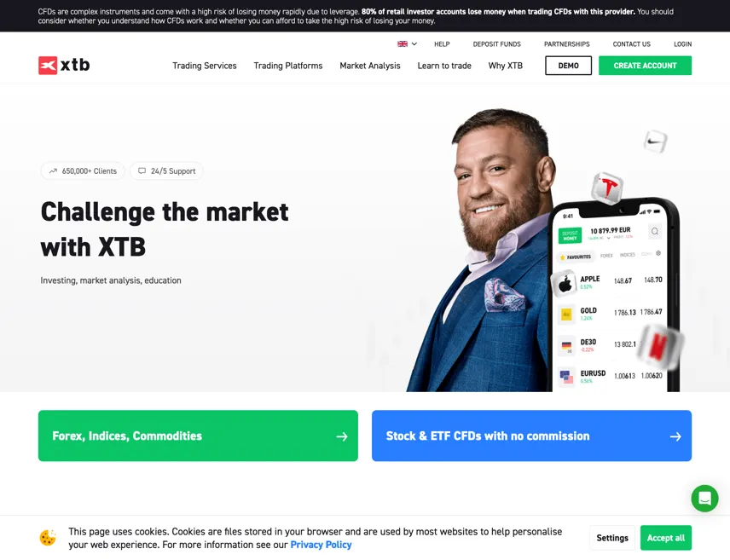Accept all cookies
The height and width of the screenshot is (560, 730).
click(x=666, y=538)
